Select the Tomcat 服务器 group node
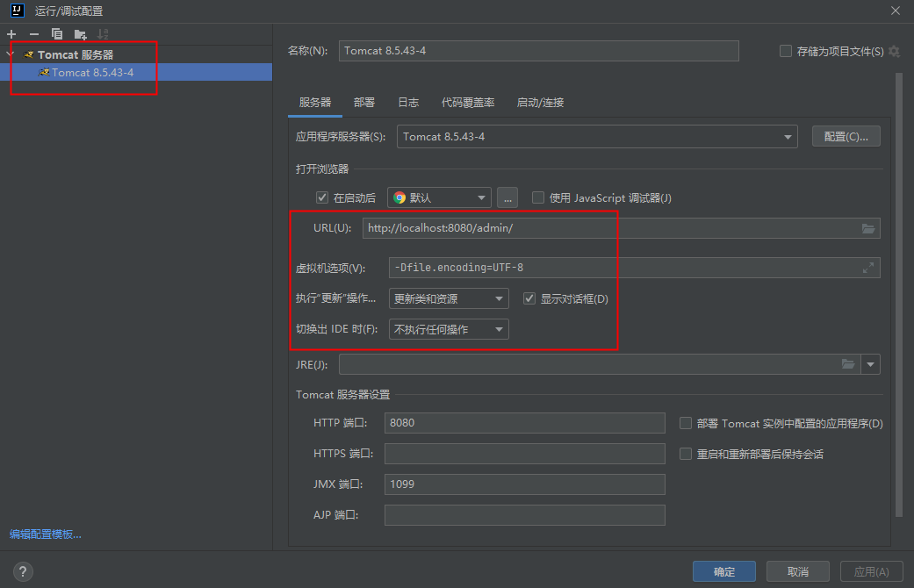 [76, 54]
